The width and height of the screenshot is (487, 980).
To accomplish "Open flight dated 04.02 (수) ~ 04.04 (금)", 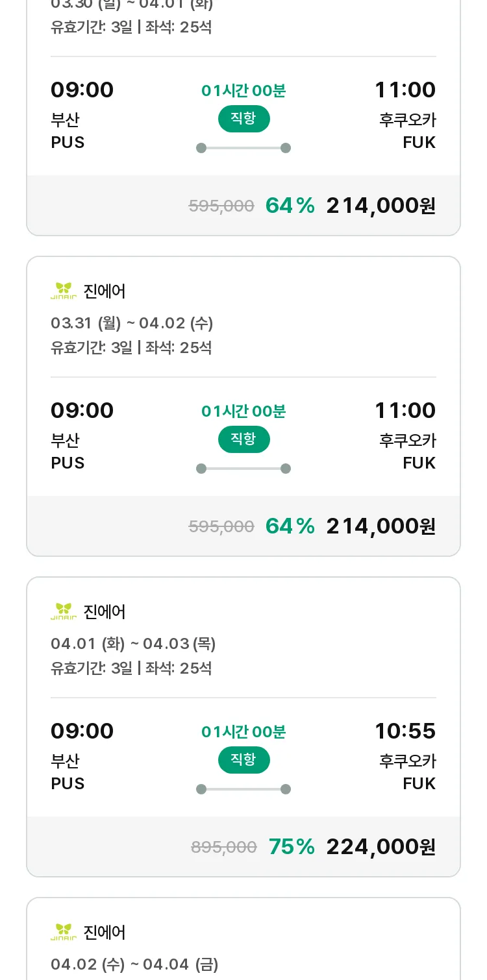I will tap(243, 939).
